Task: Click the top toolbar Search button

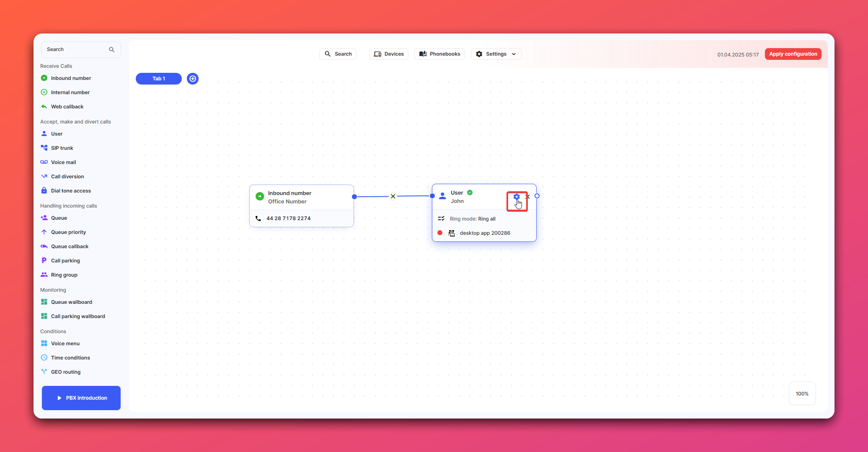Action: [x=338, y=54]
